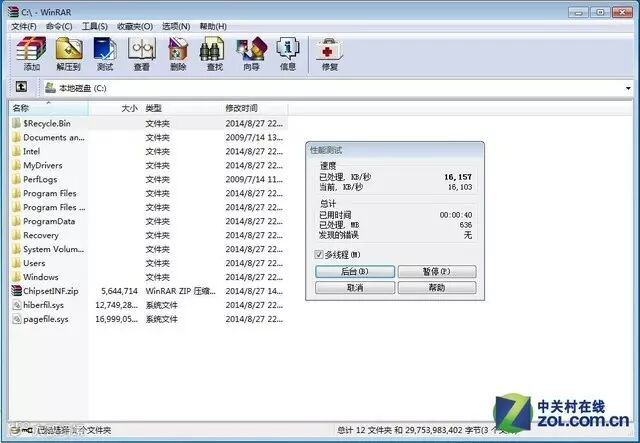
Task: Toggle the Multithreading (多线程) checkbox
Action: [x=319, y=254]
